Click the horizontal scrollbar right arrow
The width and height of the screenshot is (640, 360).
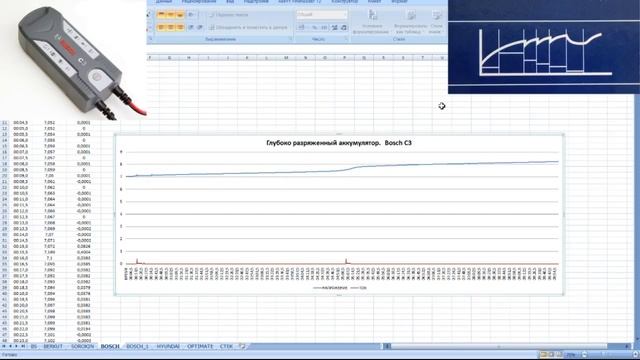pyautogui.click(x=628, y=346)
